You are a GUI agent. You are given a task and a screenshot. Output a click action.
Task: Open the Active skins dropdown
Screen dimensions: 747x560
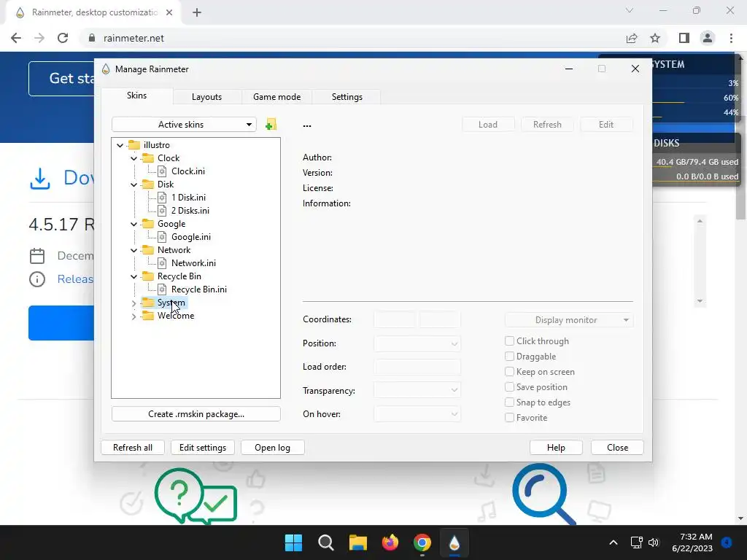(184, 124)
